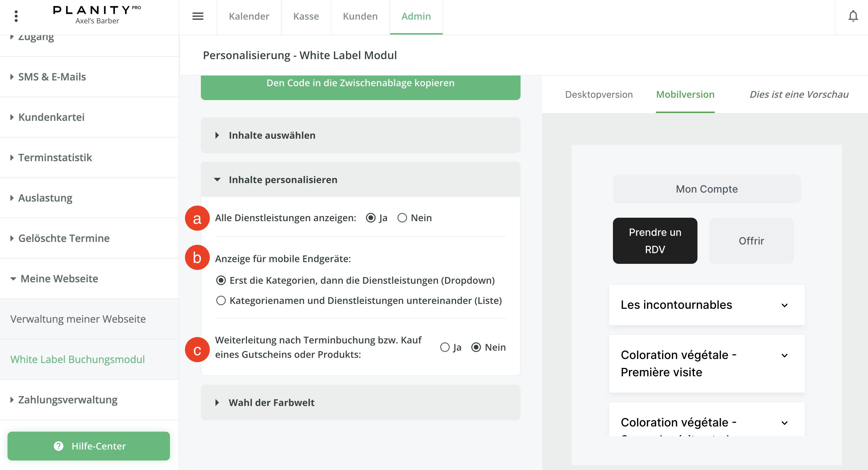Open the notification bell
The width and height of the screenshot is (868, 470).
tap(853, 16)
